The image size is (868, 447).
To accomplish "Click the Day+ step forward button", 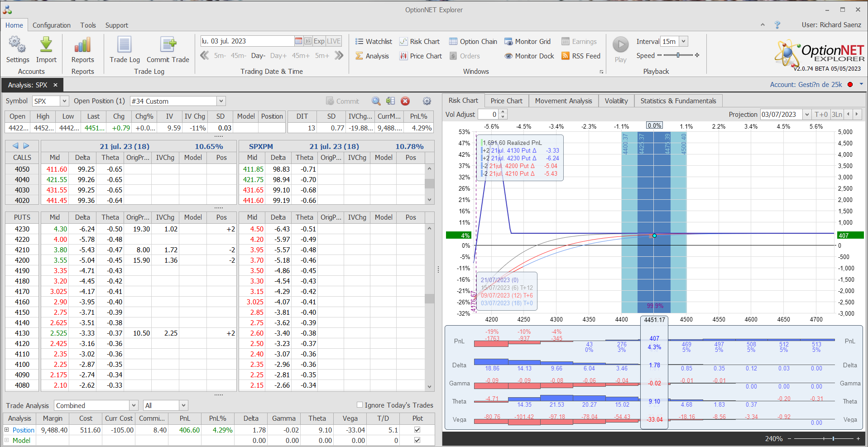I will (x=278, y=56).
